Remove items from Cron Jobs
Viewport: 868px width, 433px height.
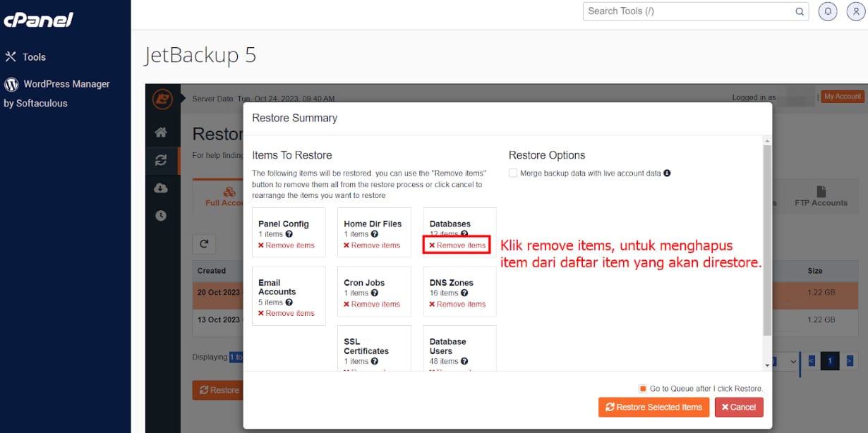(372, 305)
